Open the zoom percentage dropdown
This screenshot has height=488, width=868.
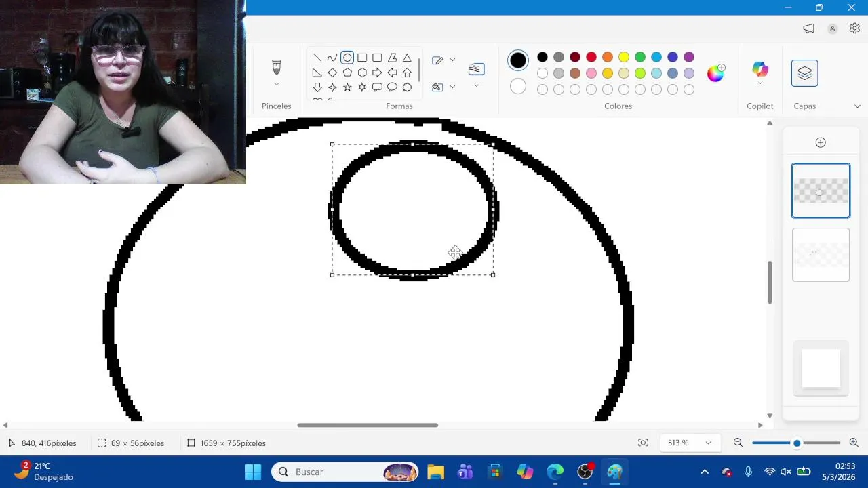pos(690,443)
